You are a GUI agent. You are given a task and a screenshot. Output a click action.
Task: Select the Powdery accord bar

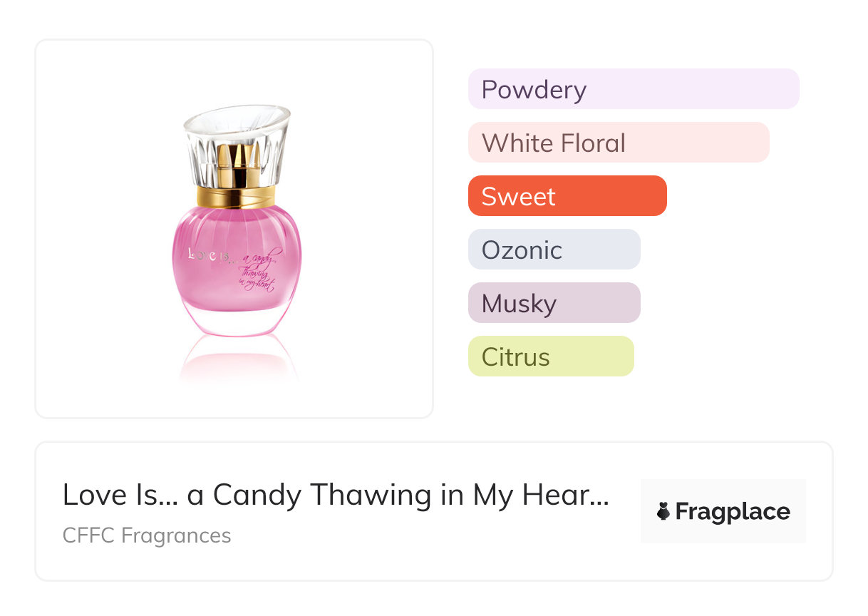pos(634,89)
